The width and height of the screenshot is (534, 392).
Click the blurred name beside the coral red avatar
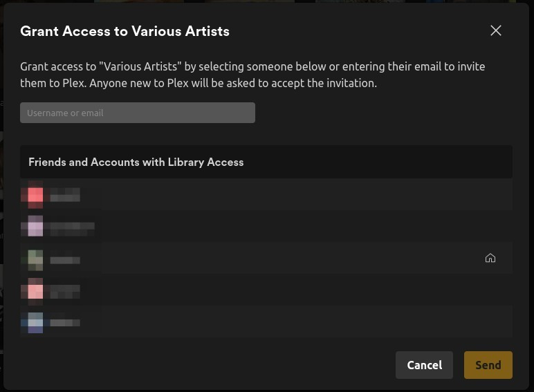coord(65,195)
